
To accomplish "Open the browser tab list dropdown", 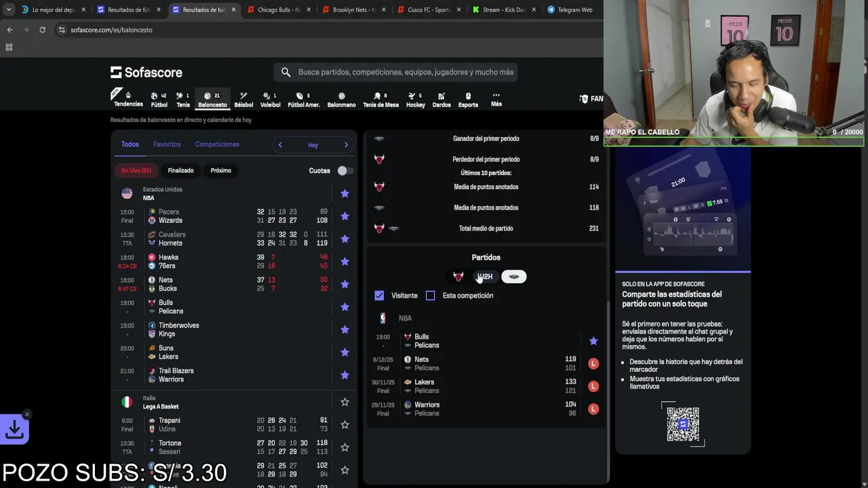I will click(8, 9).
